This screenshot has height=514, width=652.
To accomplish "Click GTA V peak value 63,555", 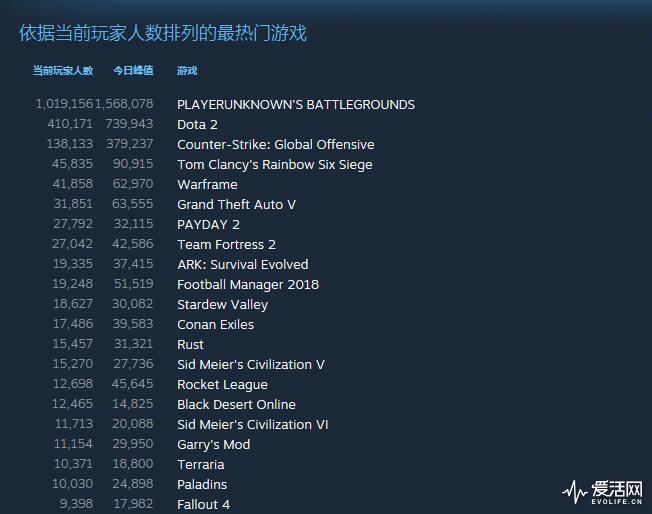I will coord(133,203).
